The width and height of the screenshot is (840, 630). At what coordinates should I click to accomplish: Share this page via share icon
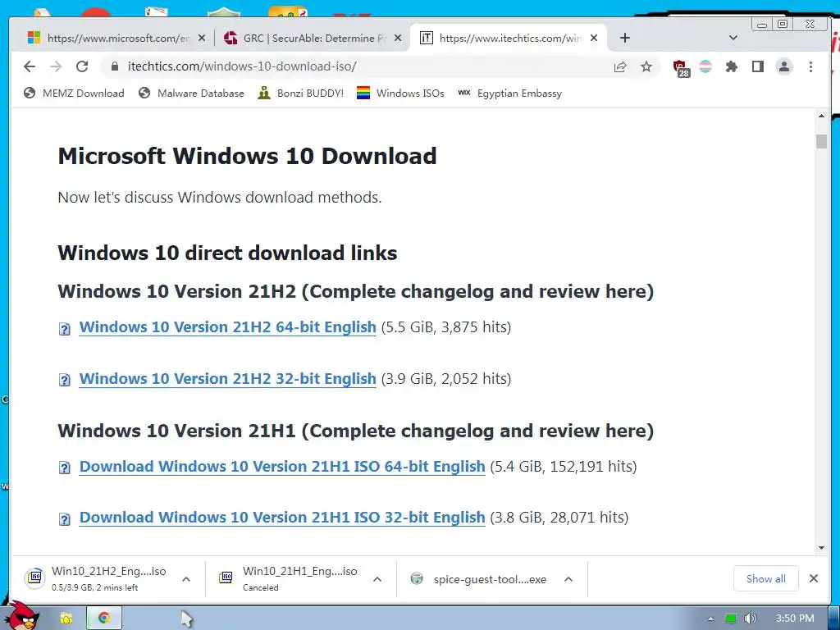tap(620, 66)
